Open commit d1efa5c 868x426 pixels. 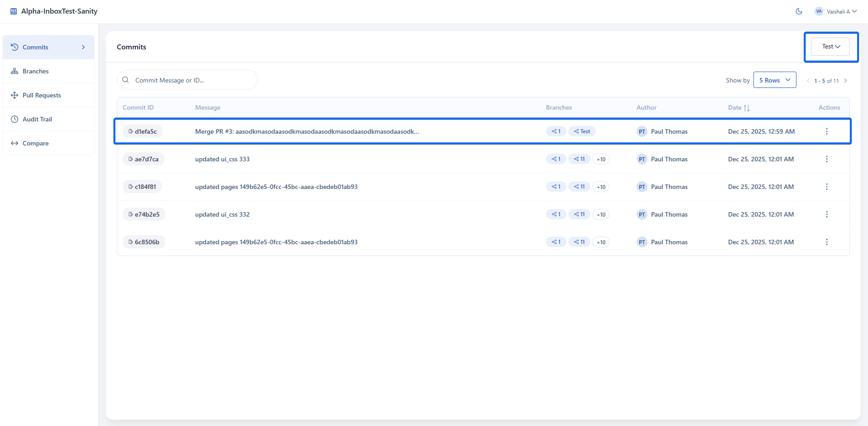[x=143, y=131]
